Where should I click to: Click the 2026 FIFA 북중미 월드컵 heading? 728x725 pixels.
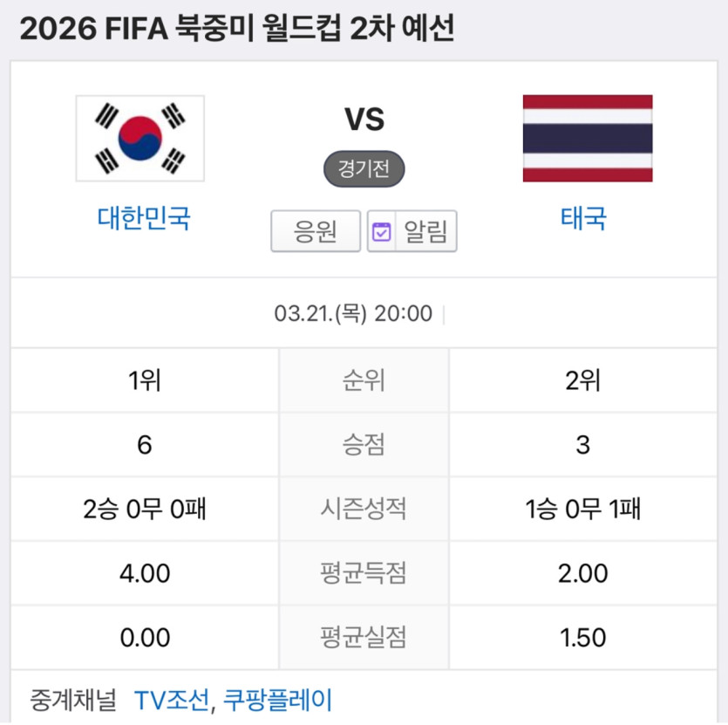(x=236, y=30)
